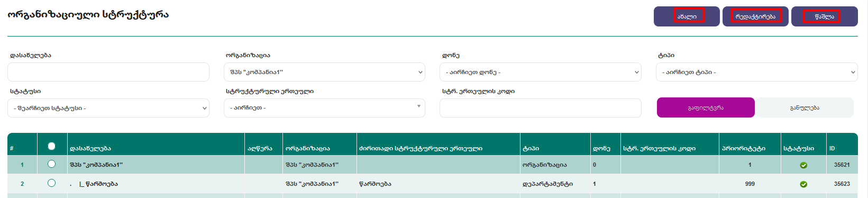Focus the დასახელება text input
Image resolution: width=868 pixels, height=198 pixels.
tap(108, 72)
